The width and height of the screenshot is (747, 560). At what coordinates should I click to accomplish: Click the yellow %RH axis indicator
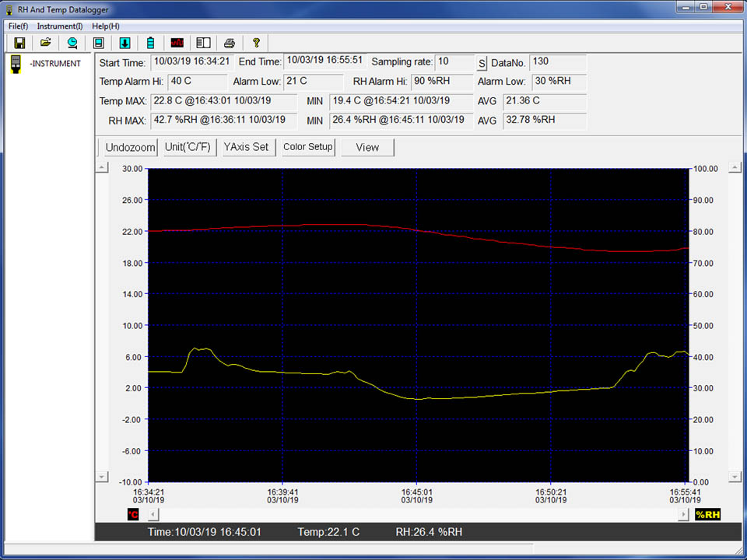pos(707,514)
